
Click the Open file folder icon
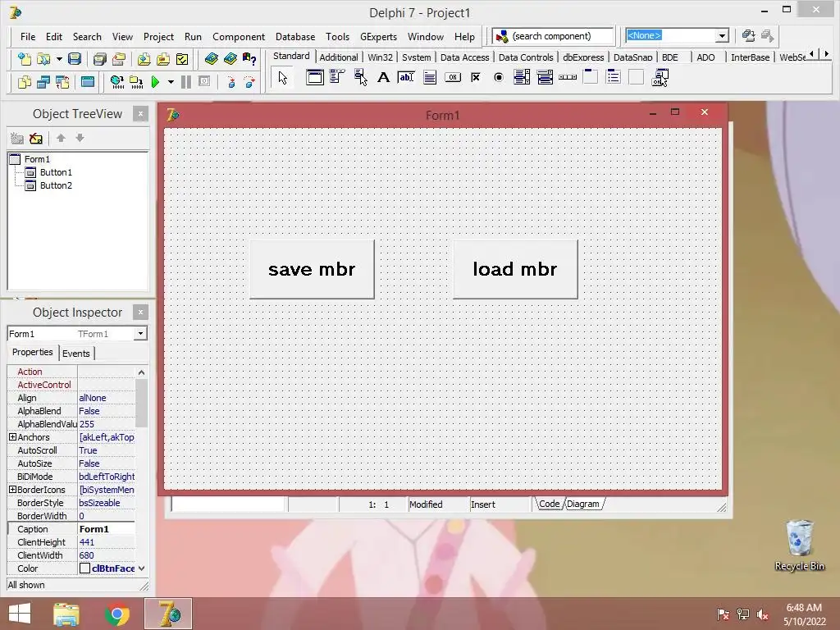(43, 58)
